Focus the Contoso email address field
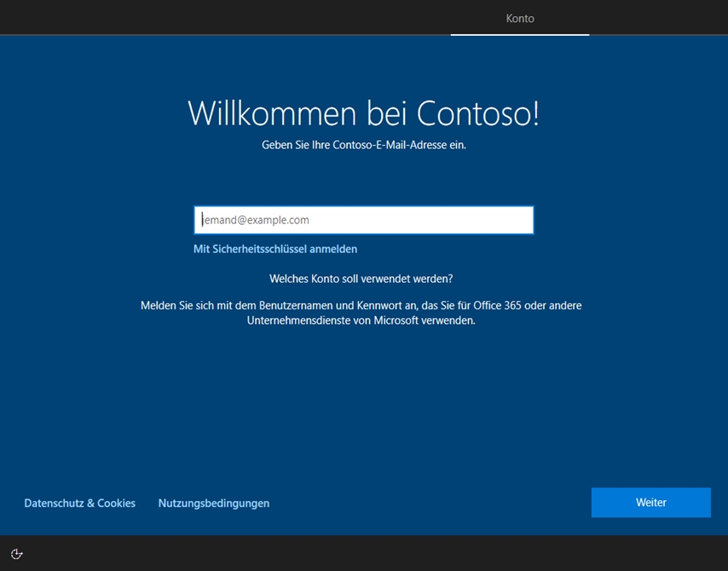The width and height of the screenshot is (728, 571). tap(363, 220)
